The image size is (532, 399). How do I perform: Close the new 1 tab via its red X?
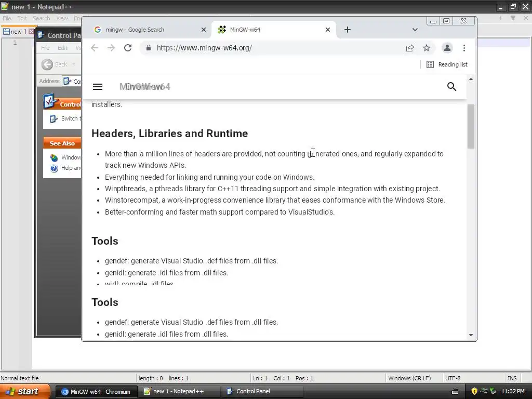31,32
